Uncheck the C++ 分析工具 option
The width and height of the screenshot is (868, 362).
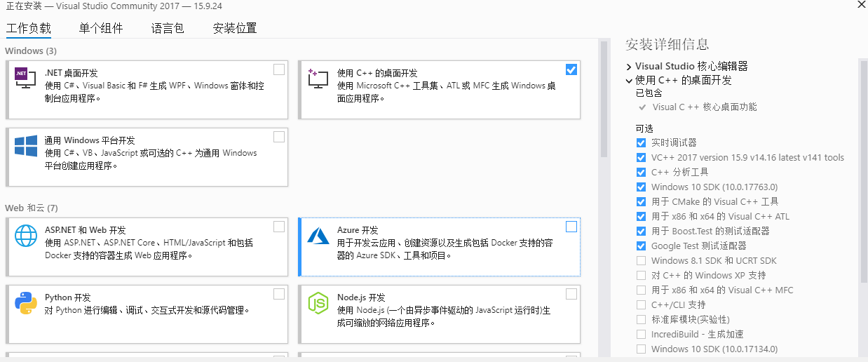pyautogui.click(x=641, y=172)
